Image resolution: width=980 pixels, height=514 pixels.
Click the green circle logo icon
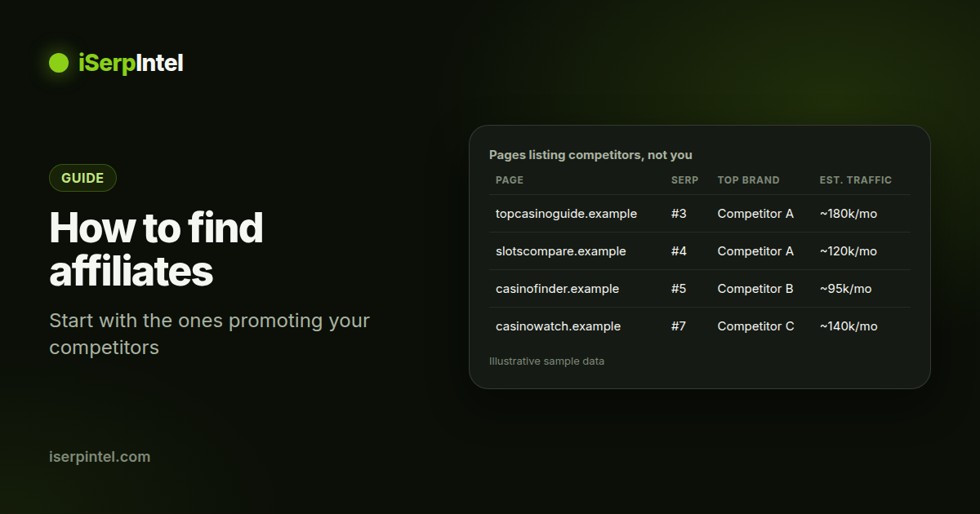coord(59,63)
